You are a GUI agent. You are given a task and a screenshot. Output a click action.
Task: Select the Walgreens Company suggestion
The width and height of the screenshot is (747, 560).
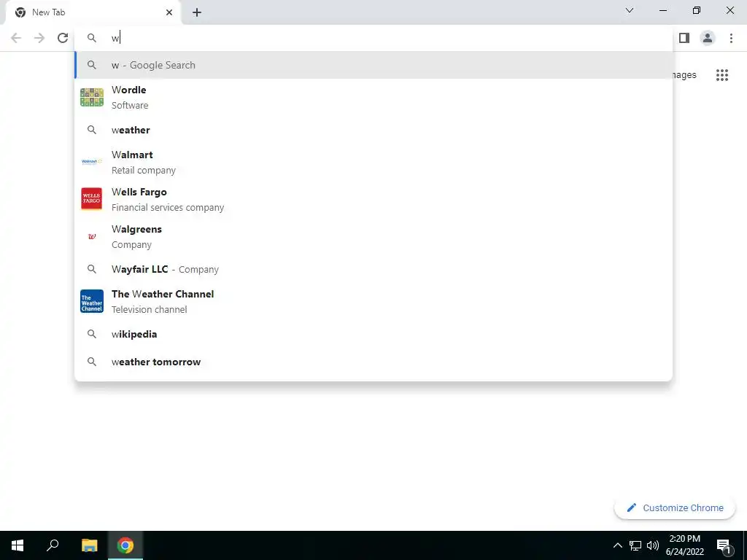tap(373, 236)
